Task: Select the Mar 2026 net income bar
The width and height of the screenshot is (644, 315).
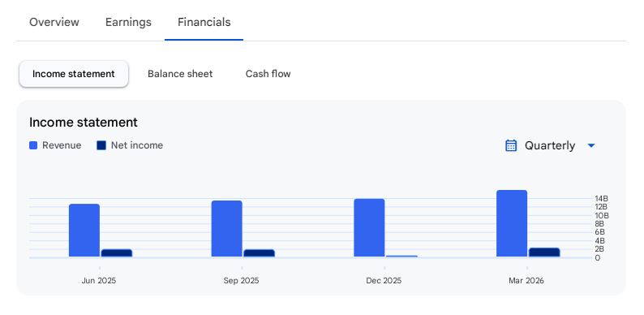Action: 544,252
